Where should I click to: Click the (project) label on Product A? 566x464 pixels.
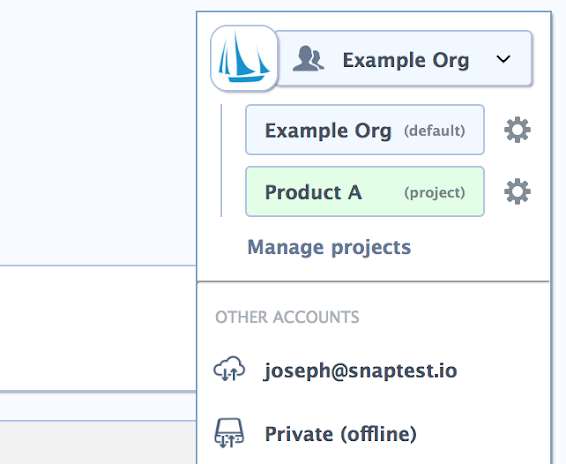pyautogui.click(x=434, y=192)
